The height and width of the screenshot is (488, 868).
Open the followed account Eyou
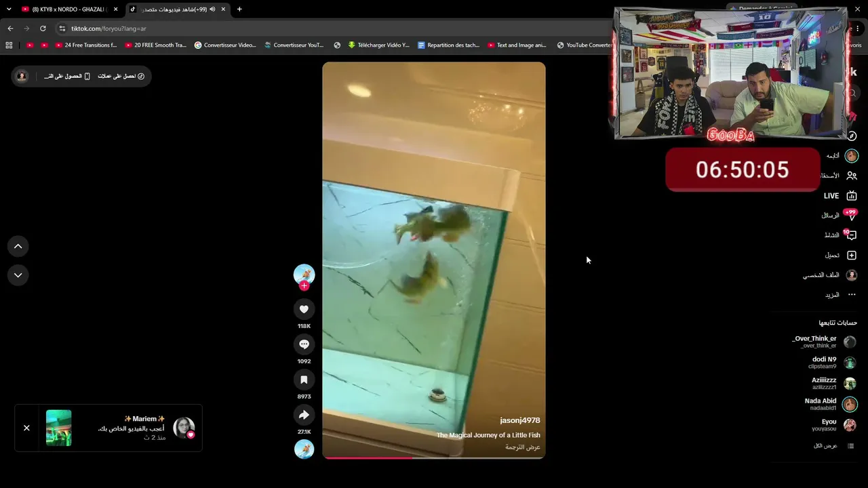(834, 425)
